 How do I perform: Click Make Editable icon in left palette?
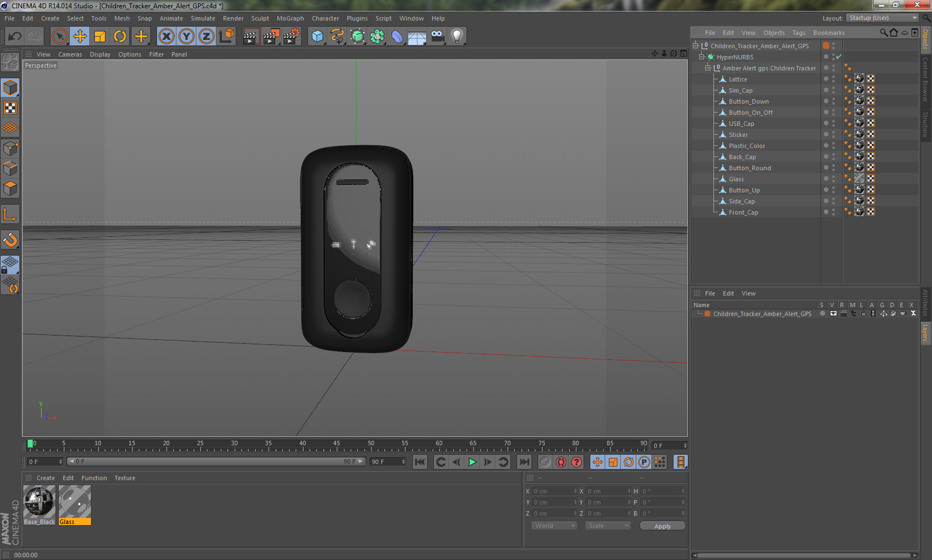tap(11, 62)
